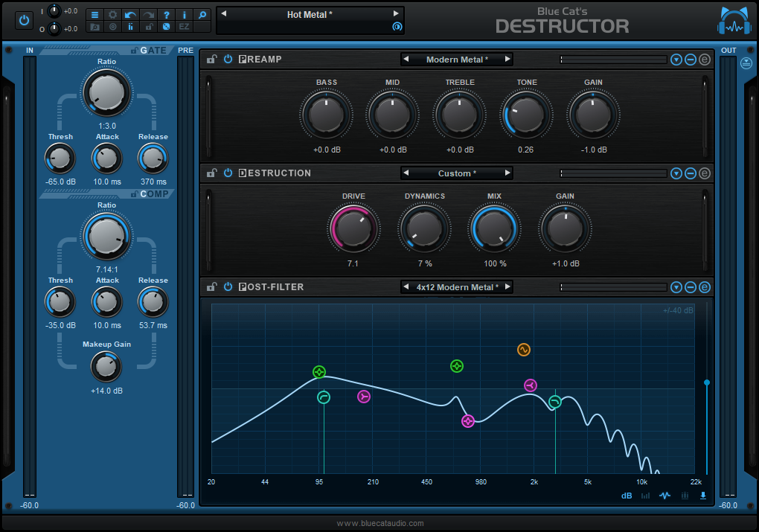Open the www.bluecataudio.com link
The width and height of the screenshot is (759, 532).
[x=380, y=523]
